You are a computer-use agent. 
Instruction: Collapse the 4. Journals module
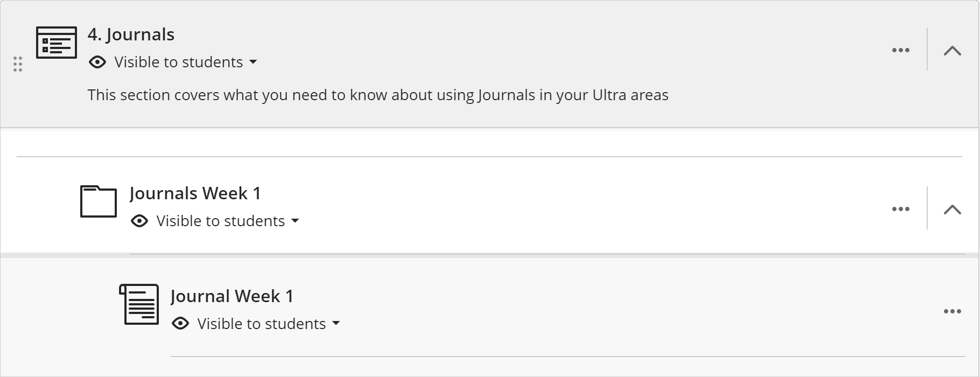952,51
